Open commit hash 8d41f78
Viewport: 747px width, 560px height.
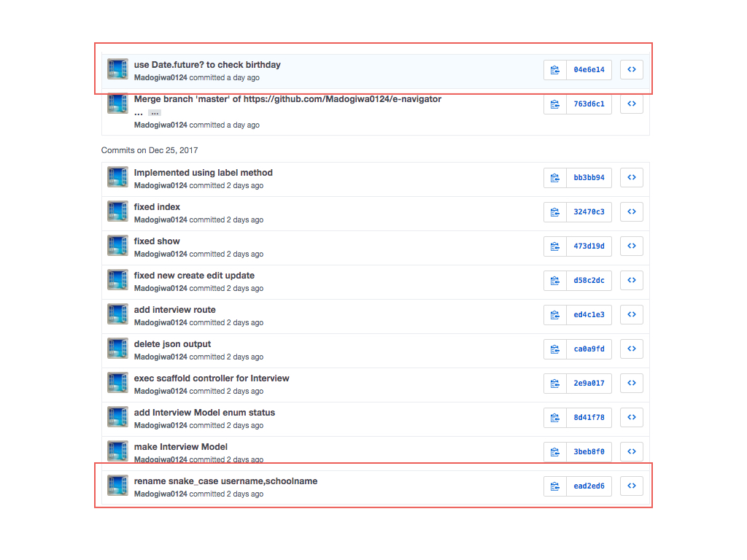pyautogui.click(x=589, y=418)
